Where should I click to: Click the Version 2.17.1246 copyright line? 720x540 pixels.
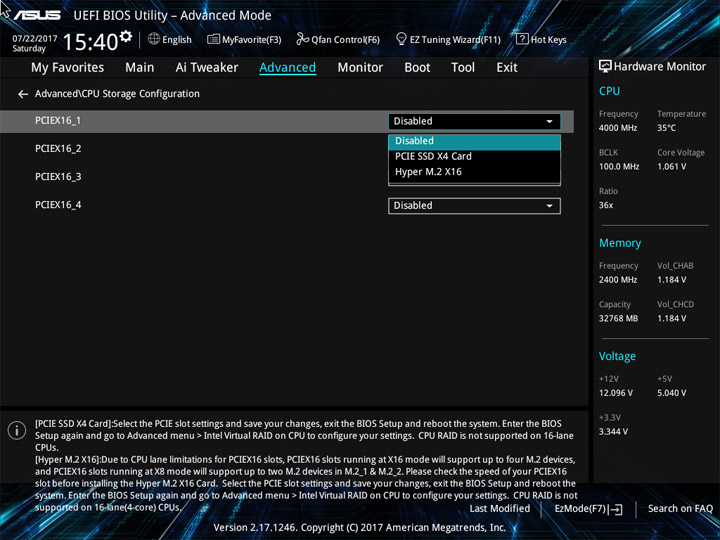coord(360,528)
